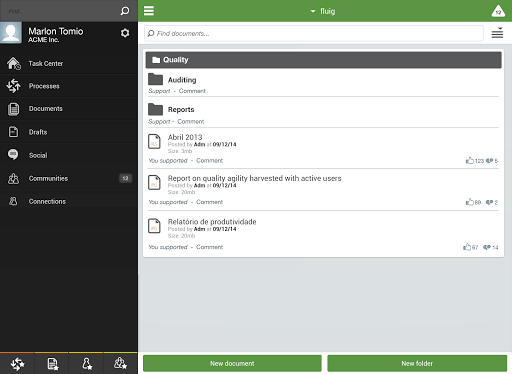This screenshot has width=512, height=374.
Task: Click thumbs down on Relatório de produtividade
Action: point(487,247)
